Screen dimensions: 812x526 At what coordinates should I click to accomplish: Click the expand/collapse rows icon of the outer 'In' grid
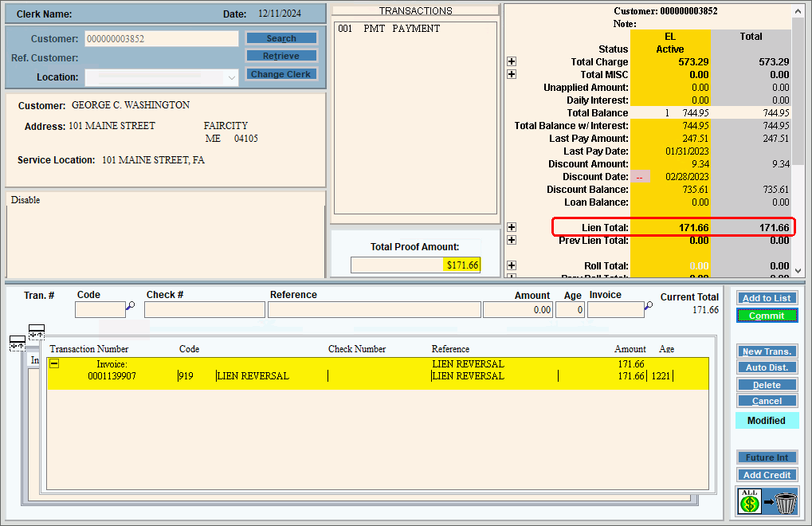17,343
